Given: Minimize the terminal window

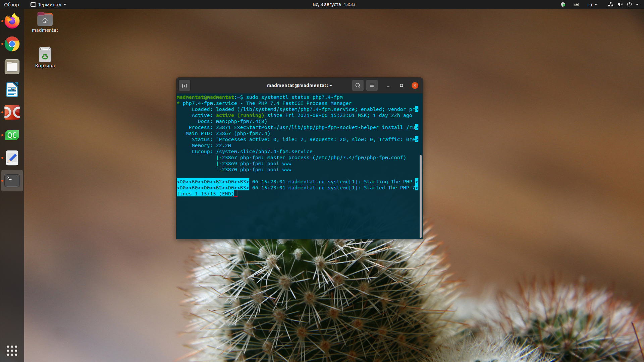Looking at the screenshot, I should [388, 85].
